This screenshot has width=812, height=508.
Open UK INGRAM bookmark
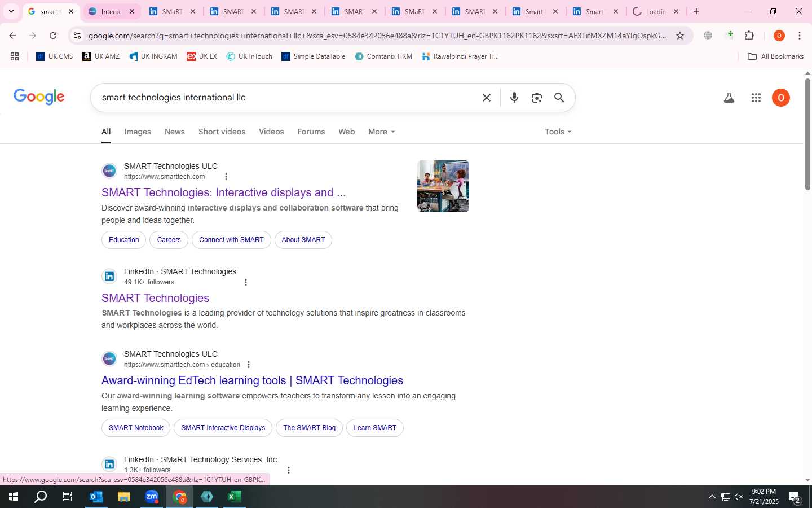coord(153,56)
